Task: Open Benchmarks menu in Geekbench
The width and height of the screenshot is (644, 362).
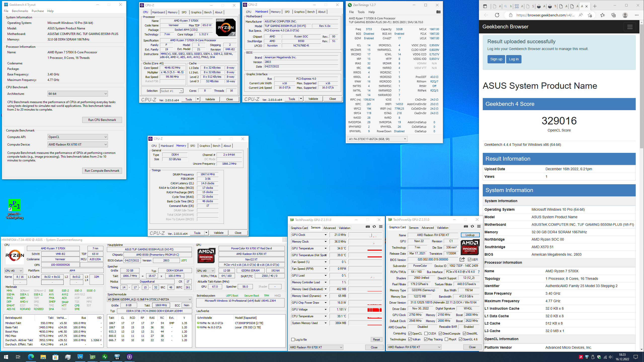Action: (20, 11)
